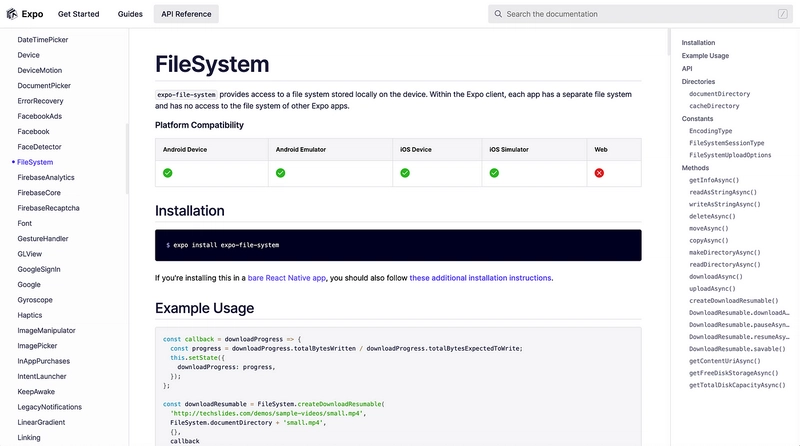The height and width of the screenshot is (446, 800).
Task: Open the Get Started tab
Action: 79,14
